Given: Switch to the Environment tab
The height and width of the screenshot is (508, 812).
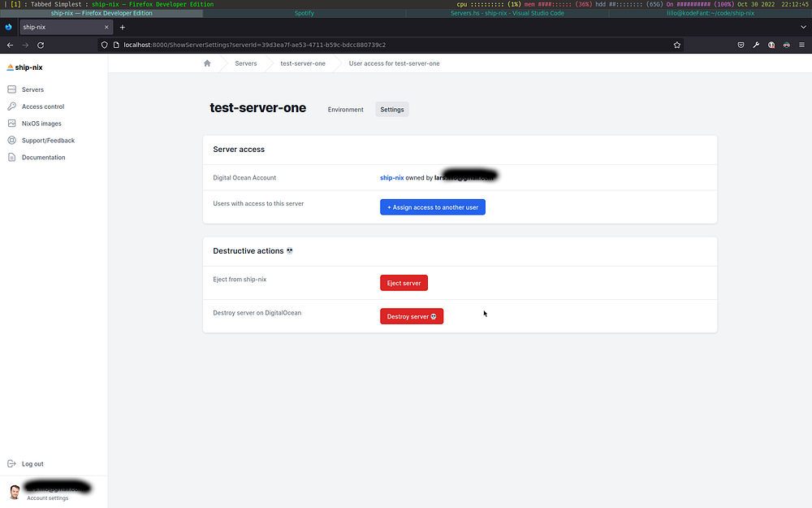Looking at the screenshot, I should click(345, 110).
